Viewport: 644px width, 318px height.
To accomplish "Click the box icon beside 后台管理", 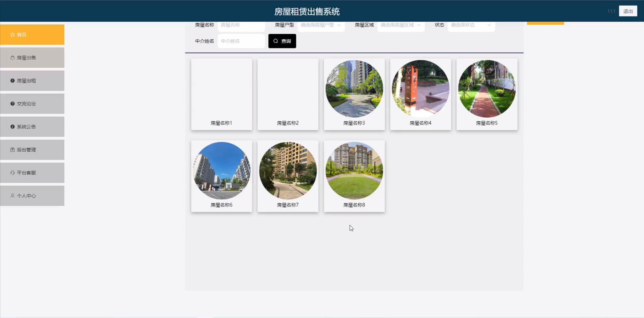I will point(12,150).
